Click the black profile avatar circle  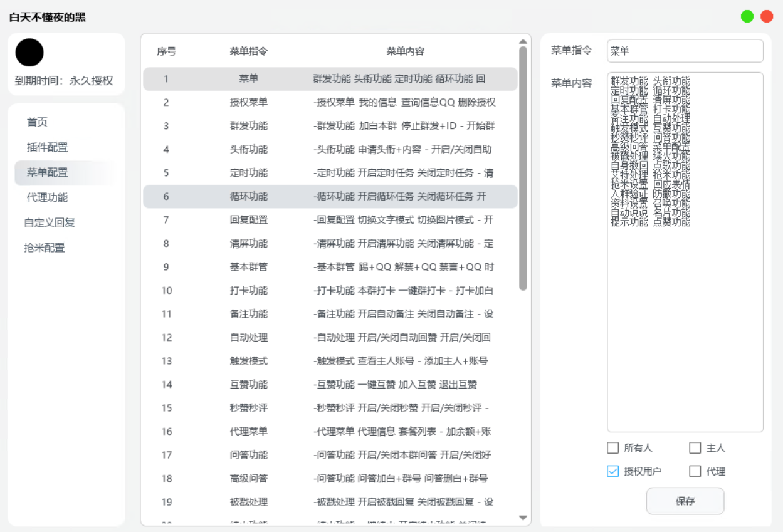click(x=29, y=53)
